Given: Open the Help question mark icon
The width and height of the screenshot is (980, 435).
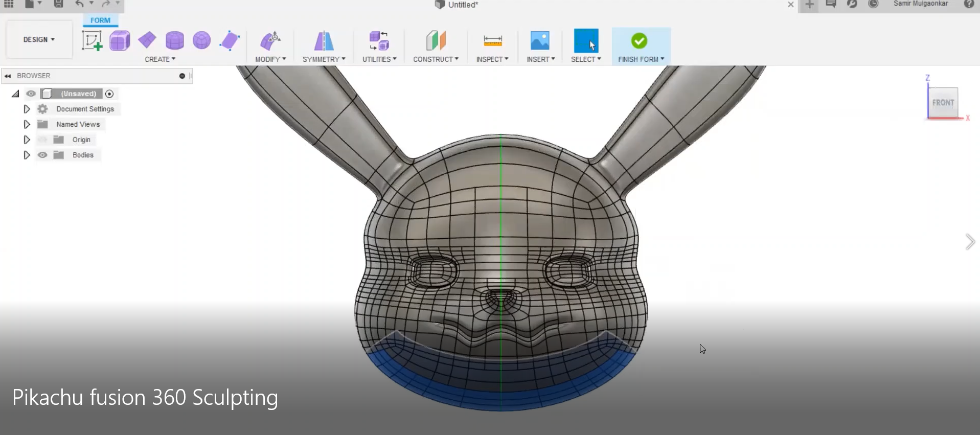Looking at the screenshot, I should (969, 4).
